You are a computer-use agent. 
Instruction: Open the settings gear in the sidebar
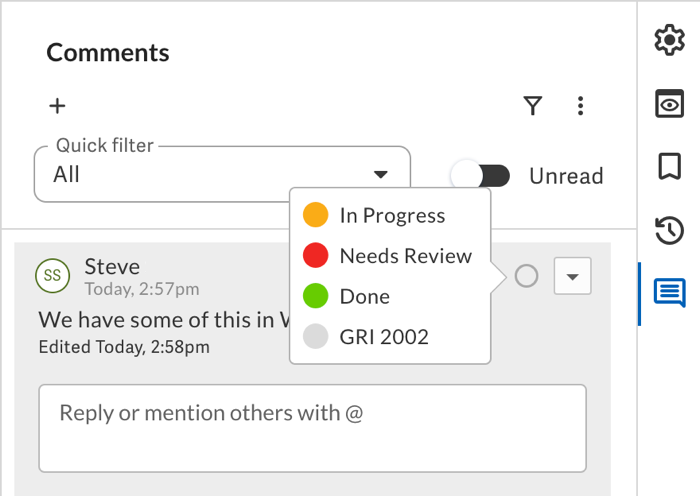click(x=669, y=40)
